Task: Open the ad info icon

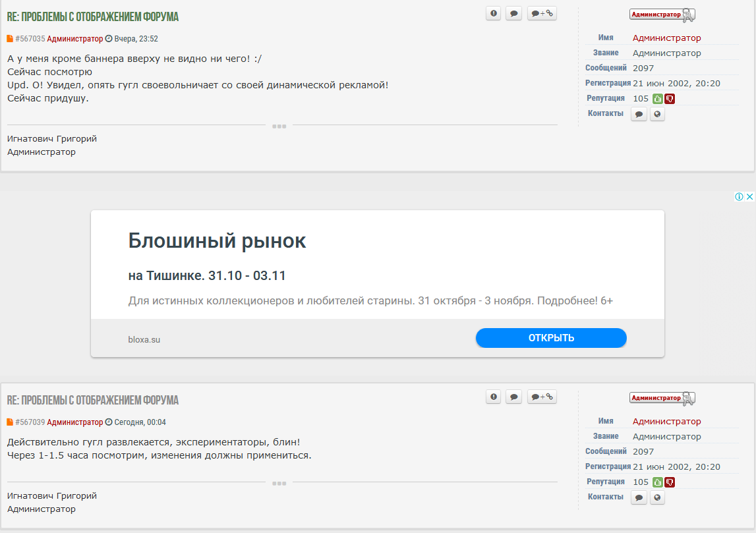Action: click(740, 196)
